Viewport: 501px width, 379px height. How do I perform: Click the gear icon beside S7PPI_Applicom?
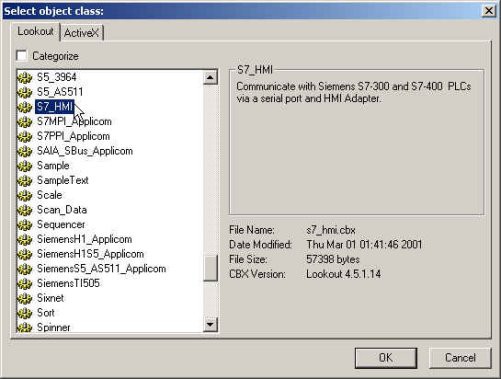tap(24, 136)
